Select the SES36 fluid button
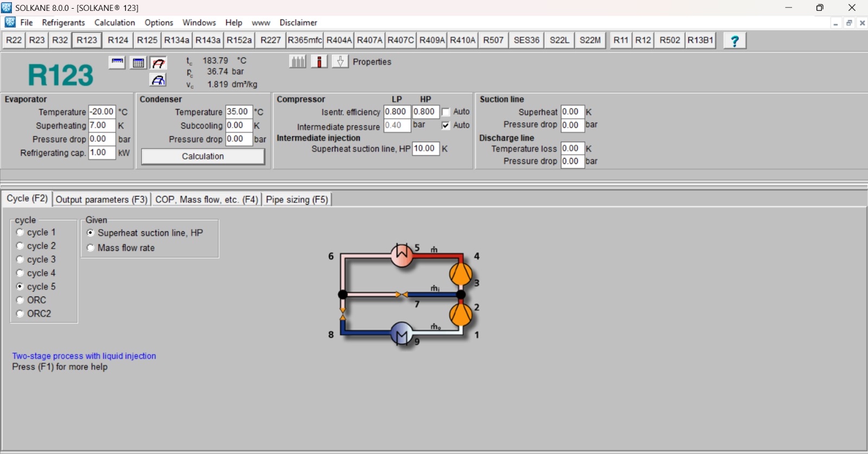This screenshot has width=868, height=454. 527,40
